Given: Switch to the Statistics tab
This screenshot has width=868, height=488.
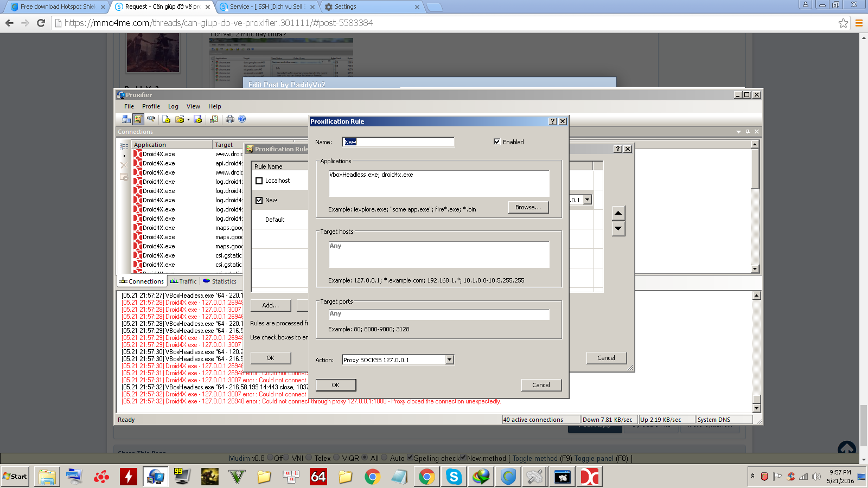Looking at the screenshot, I should (x=220, y=281).
